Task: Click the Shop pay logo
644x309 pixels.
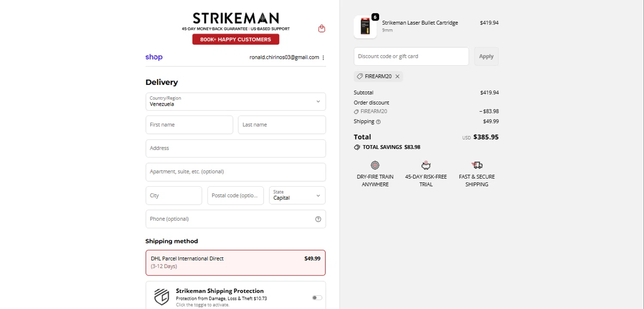Action: pos(154,57)
